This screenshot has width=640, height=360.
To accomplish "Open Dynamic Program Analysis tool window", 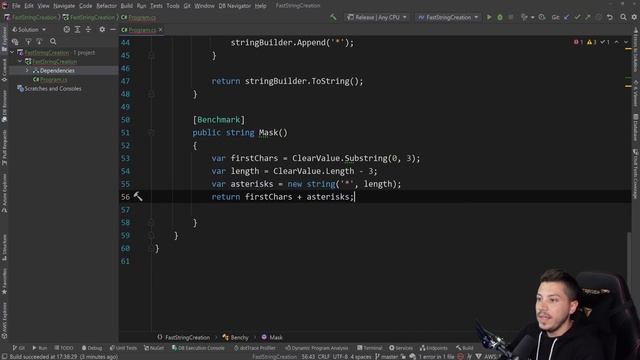I will tap(316, 348).
